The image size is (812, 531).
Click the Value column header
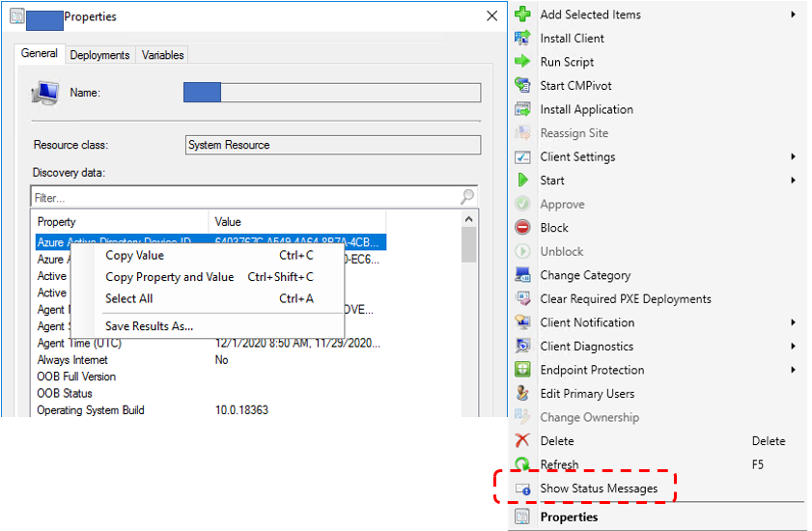click(297, 222)
